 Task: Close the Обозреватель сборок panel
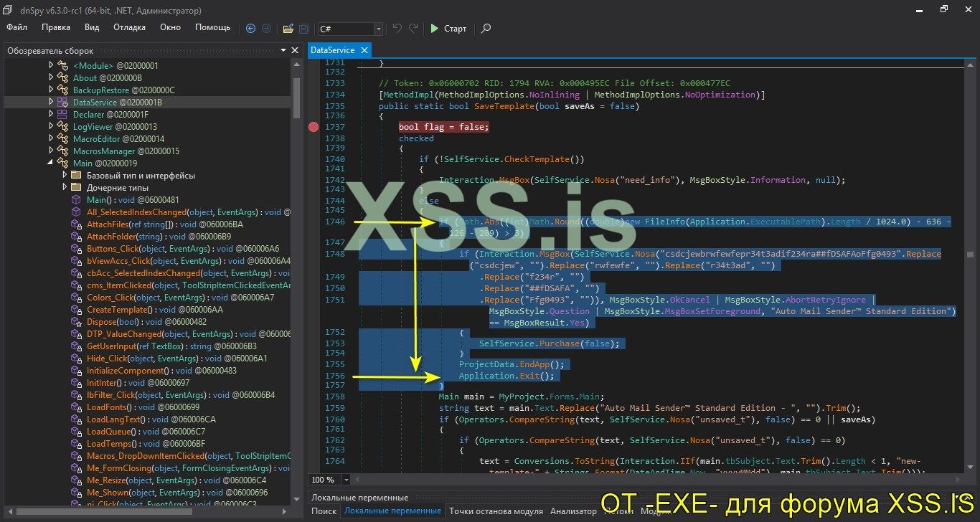295,50
